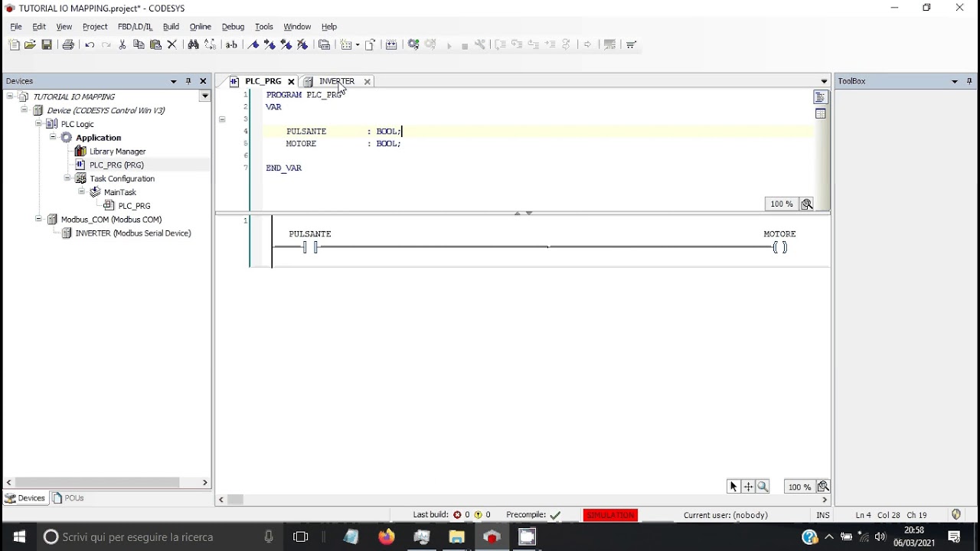Click the red SIMULATION status indicator
The height and width of the screenshot is (551, 980).
(x=610, y=515)
